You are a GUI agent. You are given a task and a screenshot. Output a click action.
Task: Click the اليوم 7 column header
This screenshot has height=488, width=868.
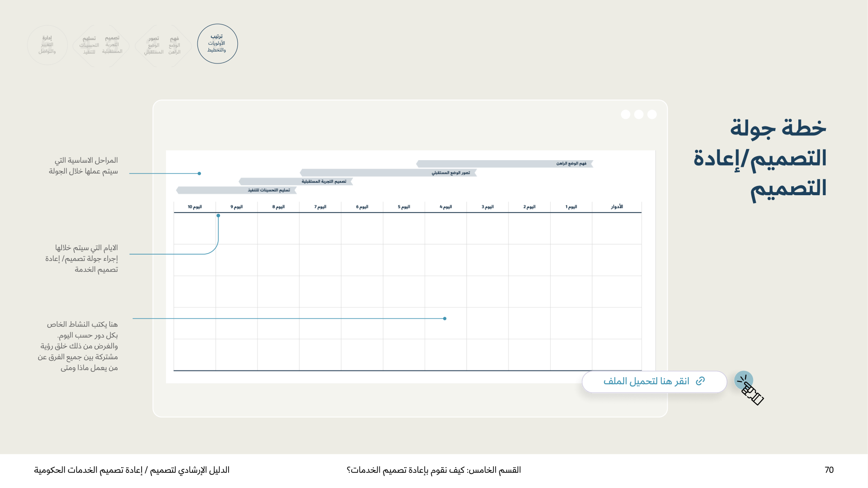[320, 207]
